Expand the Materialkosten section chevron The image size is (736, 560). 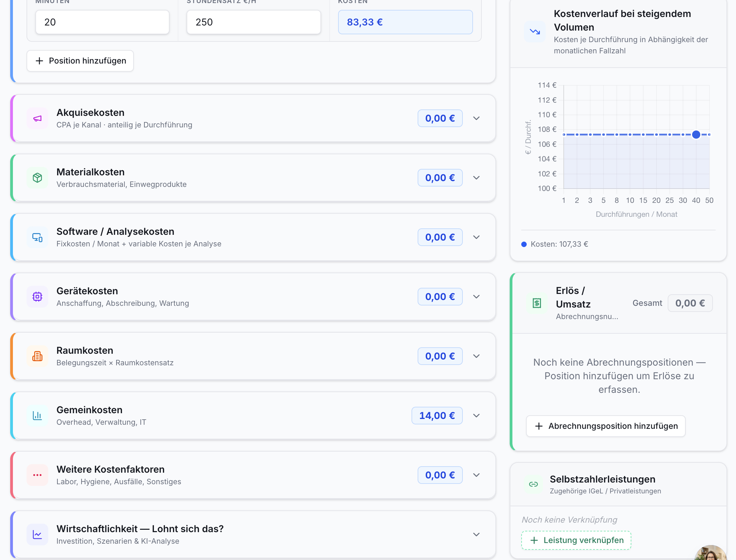(476, 178)
